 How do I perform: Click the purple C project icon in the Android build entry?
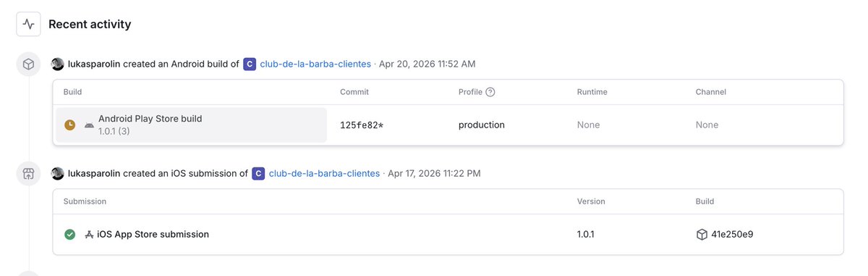pyautogui.click(x=249, y=64)
